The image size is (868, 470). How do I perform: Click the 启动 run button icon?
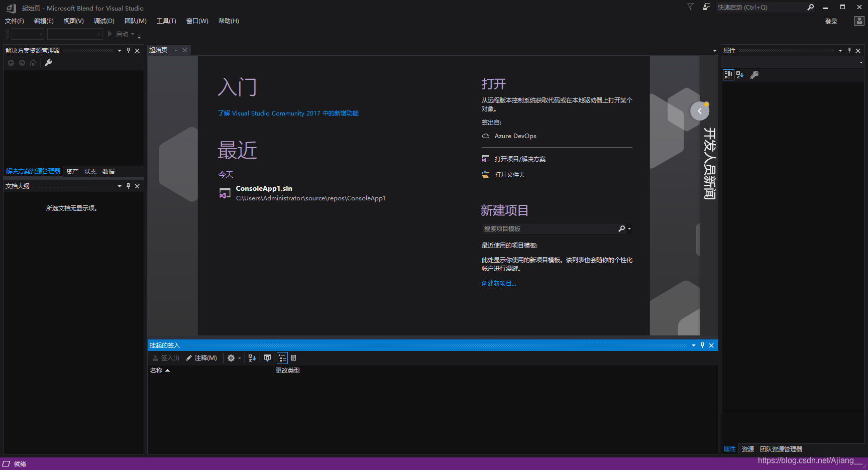110,34
